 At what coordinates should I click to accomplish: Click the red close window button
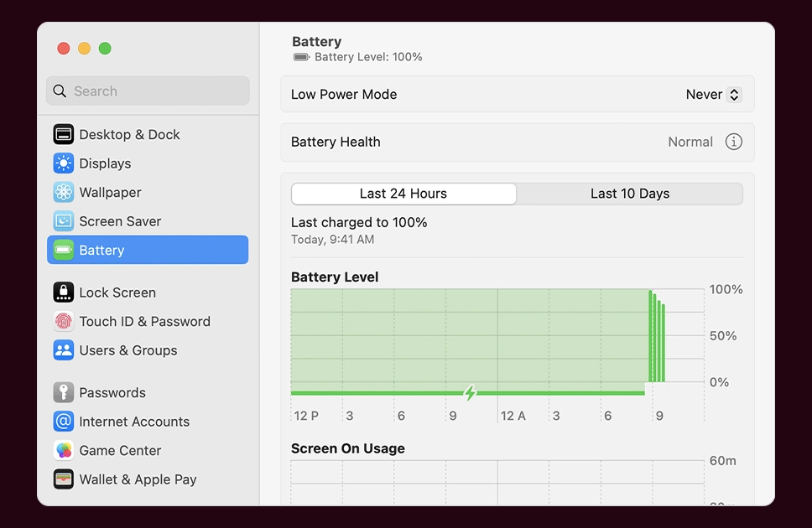(x=63, y=49)
